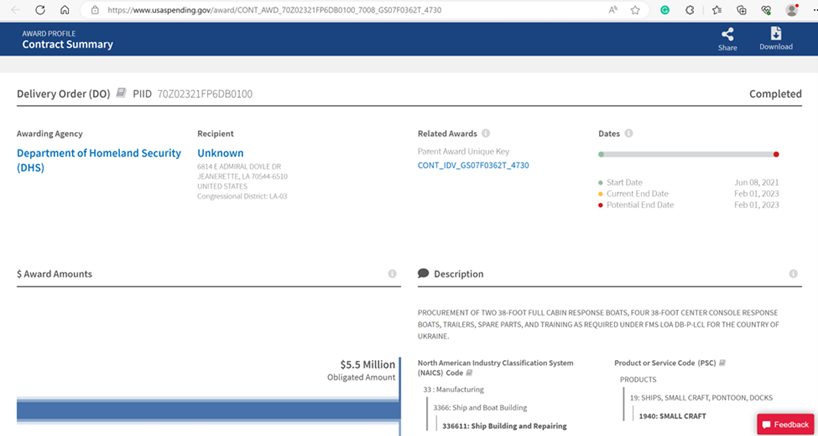Open the Collections icon in toolbar
The image size is (818, 436).
pos(741,10)
